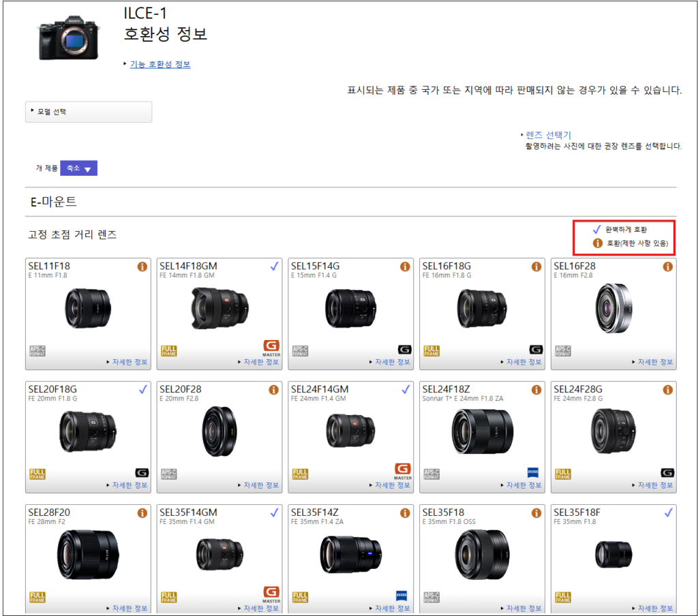
Task: Click the 'Sonnar T* E 24mm F1.8 ZA' description
Action: [x=463, y=399]
